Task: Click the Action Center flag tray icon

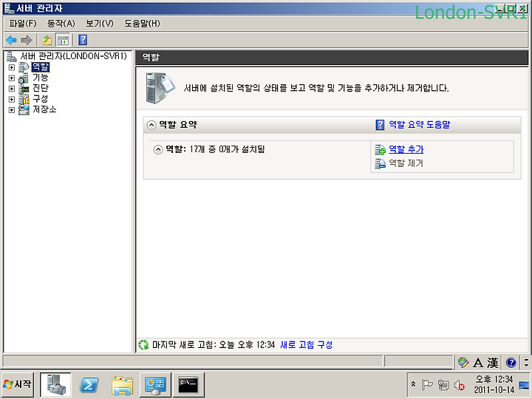Action: point(427,385)
